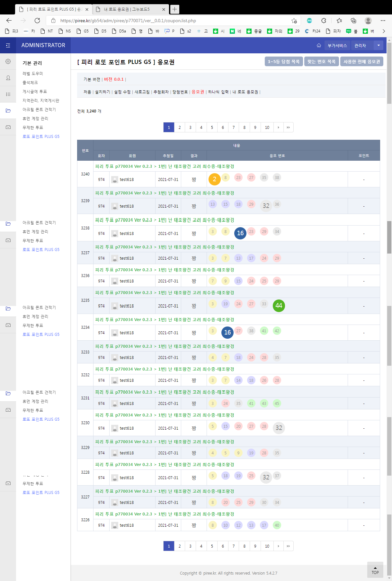Add page to favorites star icon

(294, 21)
